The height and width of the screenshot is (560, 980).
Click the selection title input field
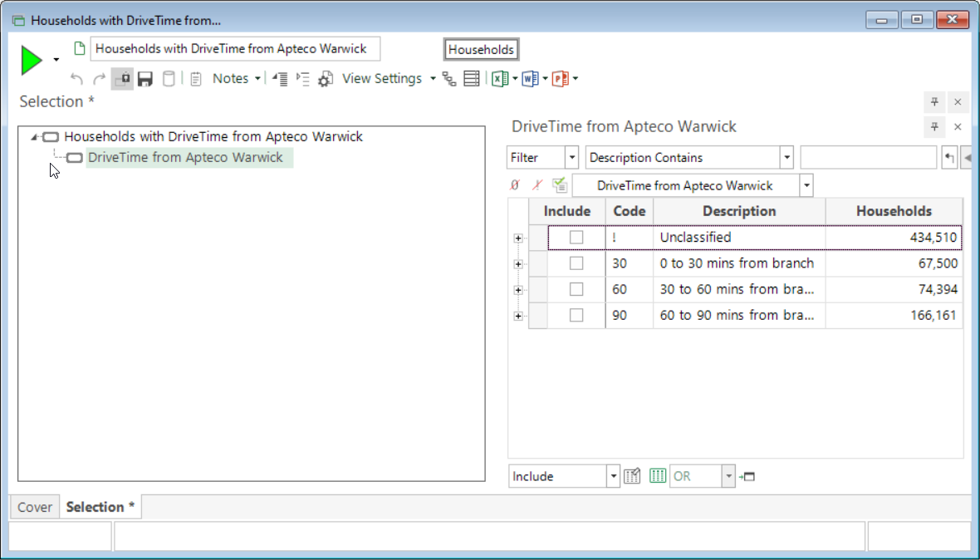click(235, 49)
